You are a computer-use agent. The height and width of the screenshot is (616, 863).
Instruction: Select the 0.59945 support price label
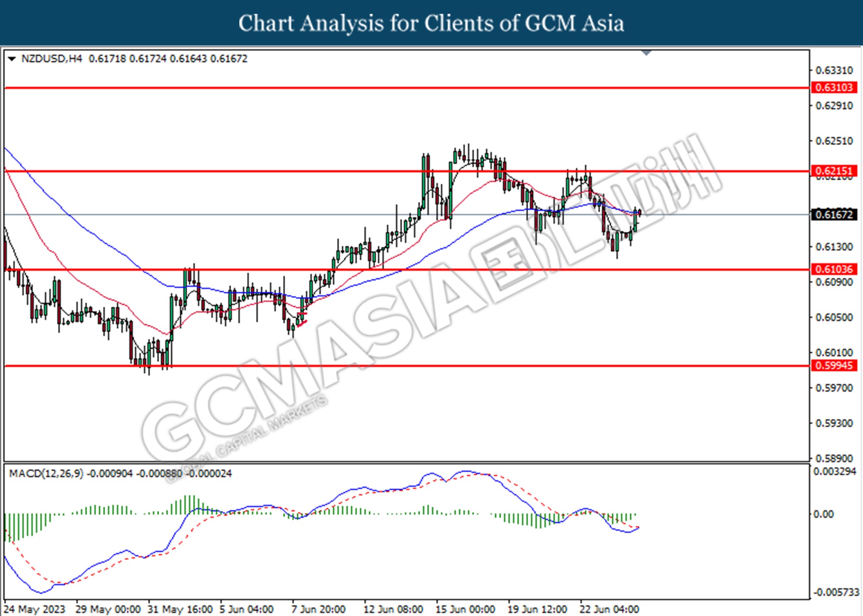pyautogui.click(x=834, y=365)
